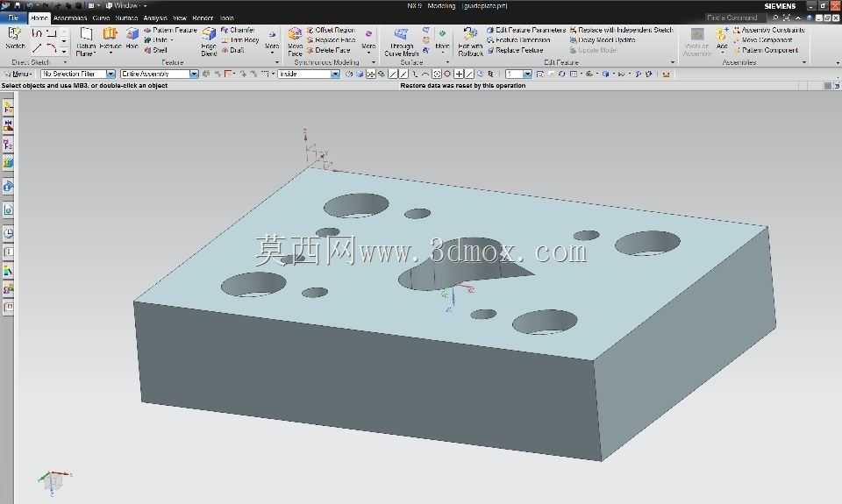Toggle full screen display mode
Screen dimensions: 842x504
coord(786,18)
